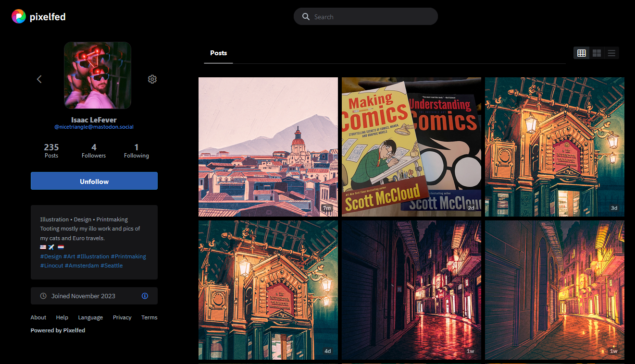Click the Joined November 2023 text

point(84,296)
